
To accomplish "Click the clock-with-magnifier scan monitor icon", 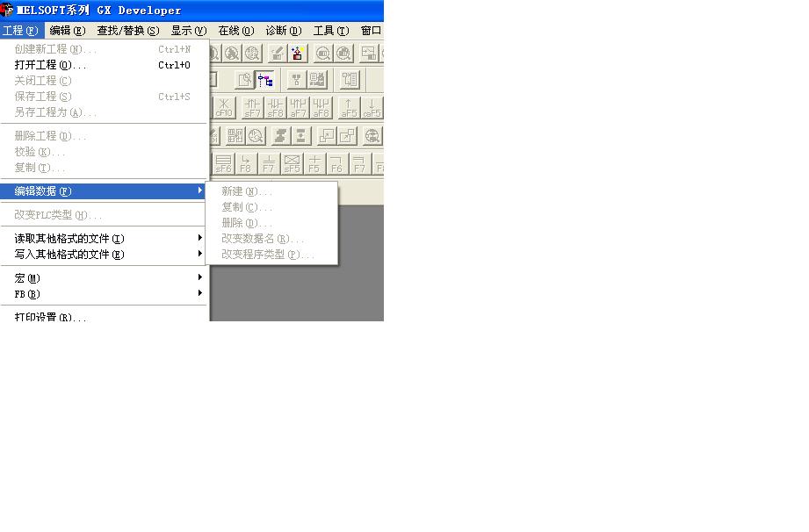I will [x=256, y=135].
